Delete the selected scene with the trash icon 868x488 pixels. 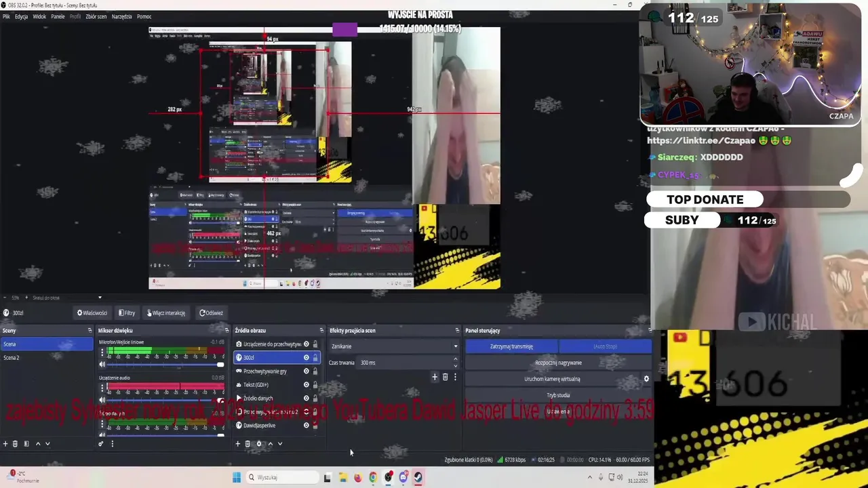tap(15, 444)
